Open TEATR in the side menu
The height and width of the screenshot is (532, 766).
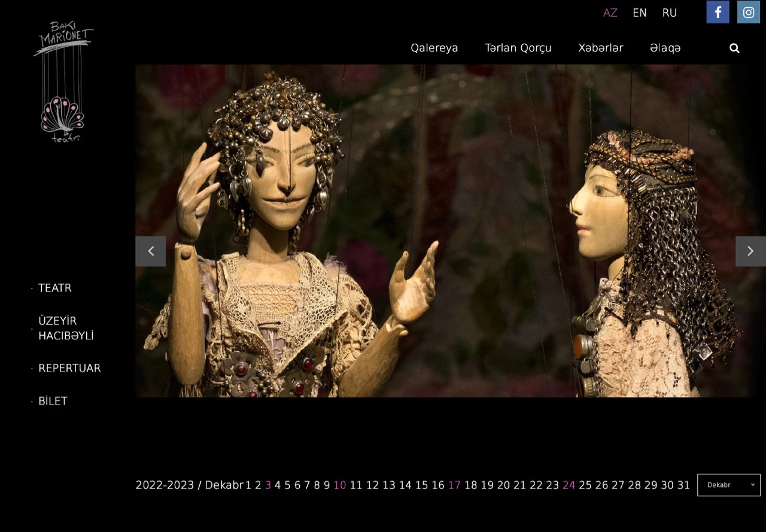point(54,288)
